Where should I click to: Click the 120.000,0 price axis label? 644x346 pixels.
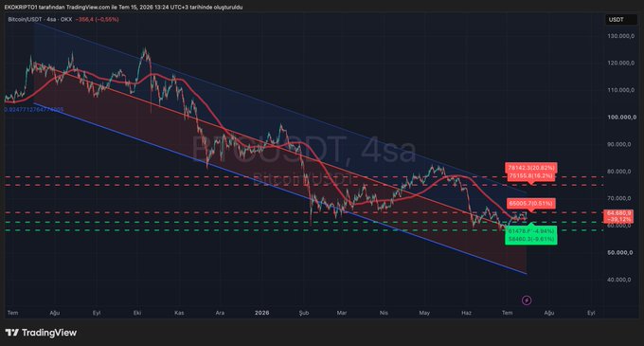click(x=620, y=63)
